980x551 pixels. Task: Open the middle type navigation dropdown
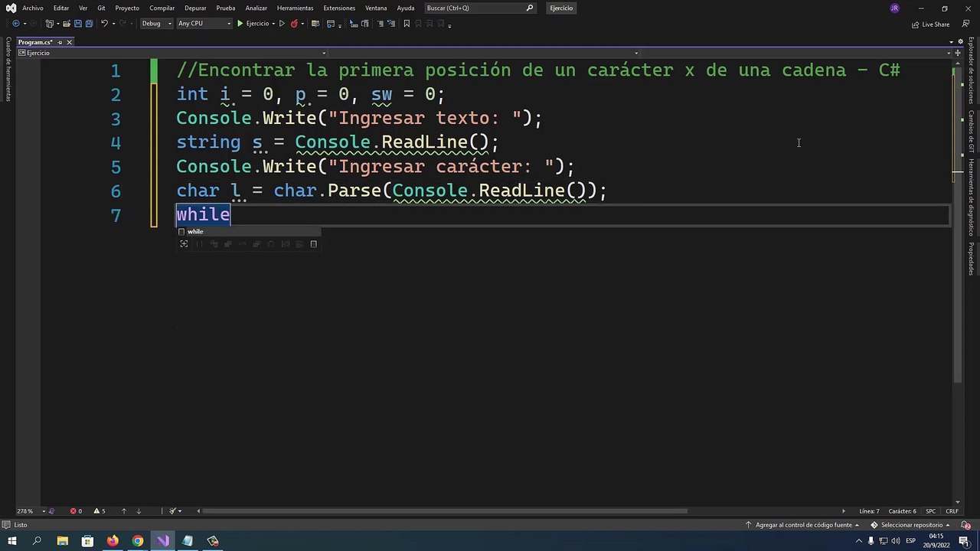point(482,53)
